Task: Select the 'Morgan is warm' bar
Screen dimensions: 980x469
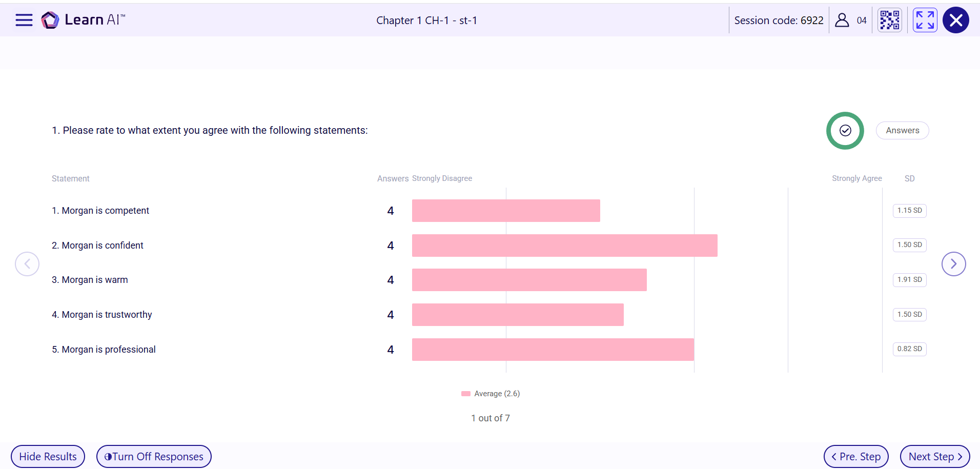Action: [x=529, y=280]
